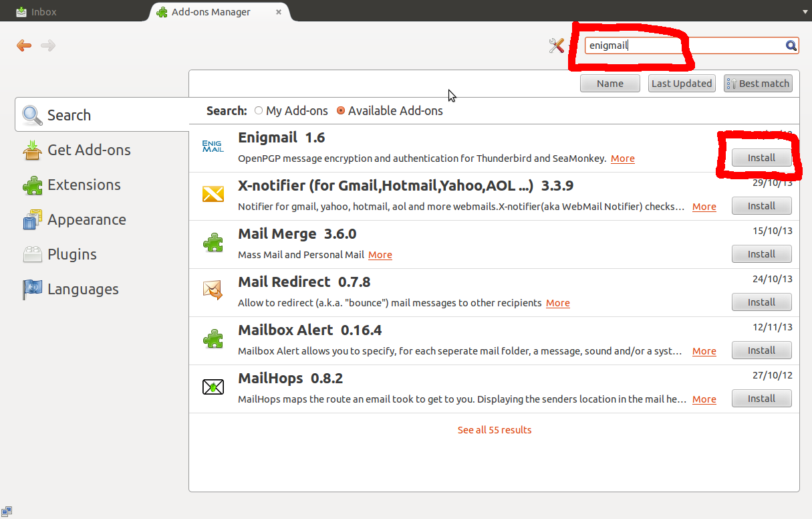Open the wrench tools menu for add-ons

(556, 45)
